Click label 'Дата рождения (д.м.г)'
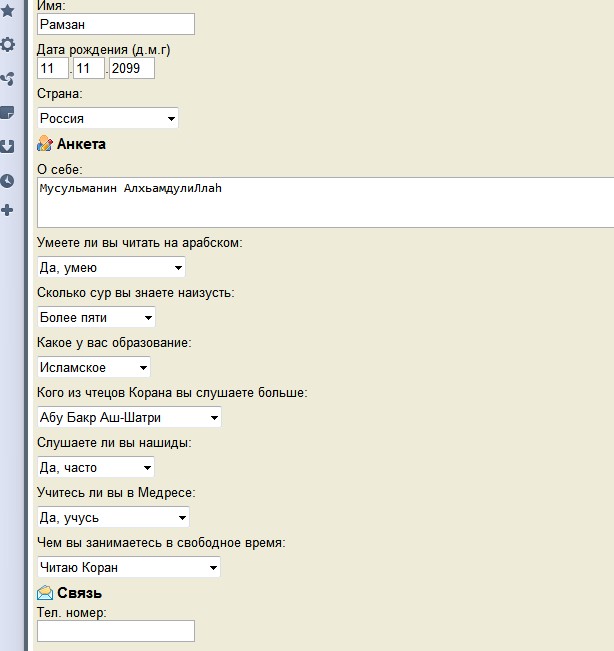The height and width of the screenshot is (651, 614). coord(104,50)
